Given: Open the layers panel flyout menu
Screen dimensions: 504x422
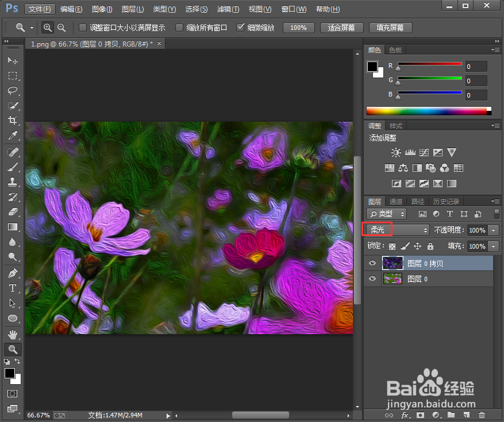Looking at the screenshot, I should (495, 202).
